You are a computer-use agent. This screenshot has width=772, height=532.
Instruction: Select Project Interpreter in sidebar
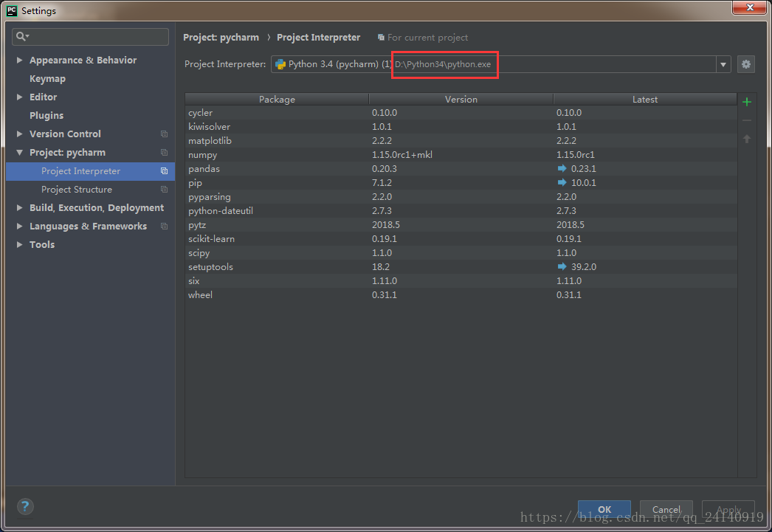tap(91, 170)
